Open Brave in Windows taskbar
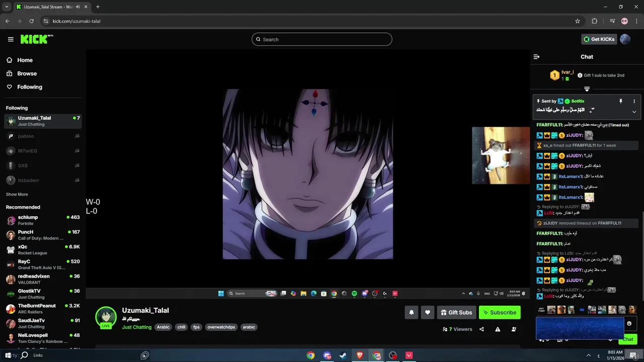 (360, 355)
